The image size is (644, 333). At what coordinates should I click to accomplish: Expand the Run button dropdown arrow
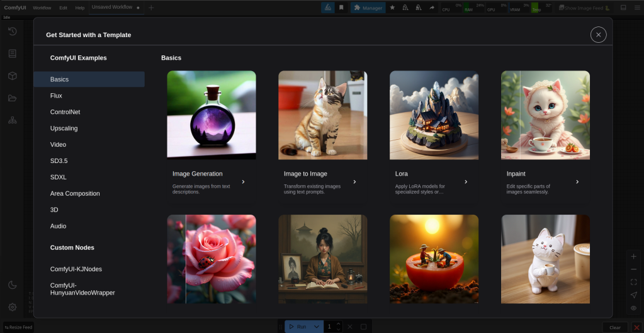316,327
